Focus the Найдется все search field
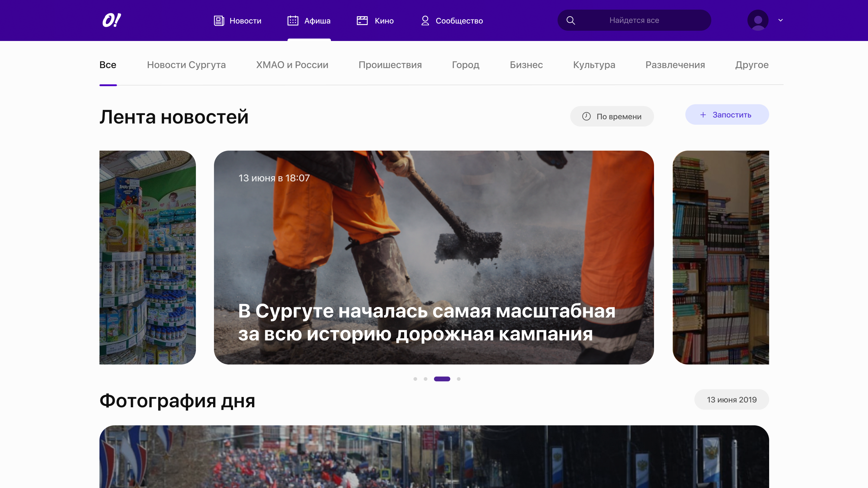The image size is (868, 488). (634, 20)
